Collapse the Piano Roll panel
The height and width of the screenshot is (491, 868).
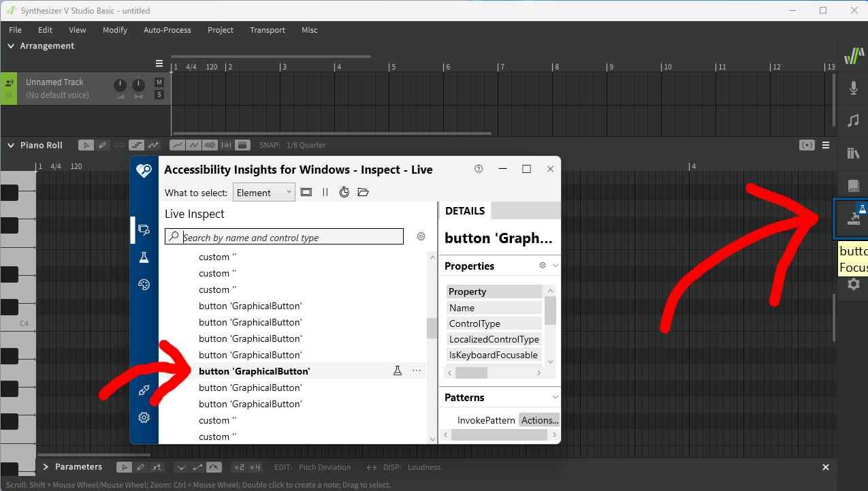11,145
